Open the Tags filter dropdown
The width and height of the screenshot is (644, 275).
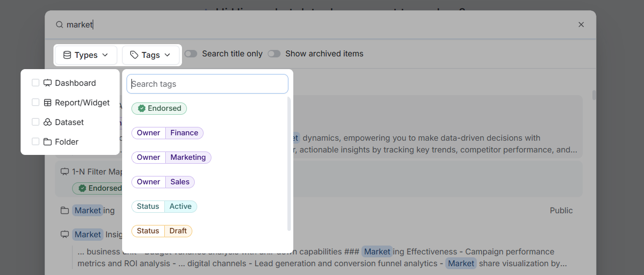click(x=151, y=55)
